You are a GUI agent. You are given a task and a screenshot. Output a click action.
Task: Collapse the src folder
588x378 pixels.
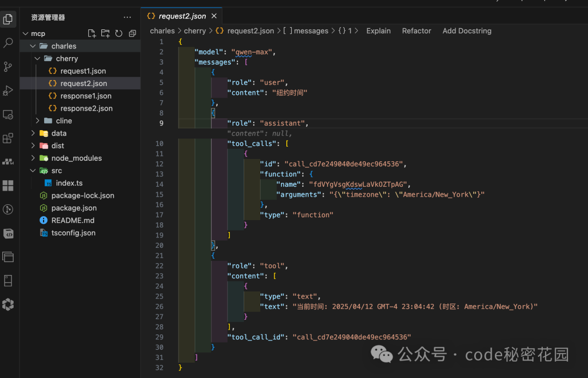click(x=33, y=170)
